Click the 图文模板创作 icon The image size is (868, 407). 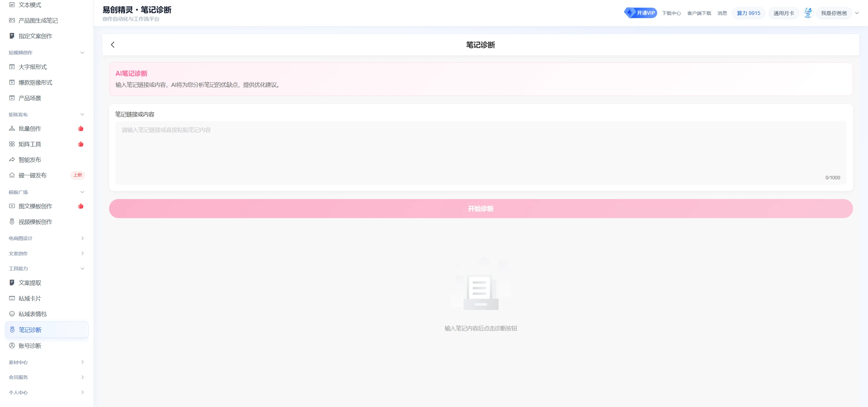point(12,206)
